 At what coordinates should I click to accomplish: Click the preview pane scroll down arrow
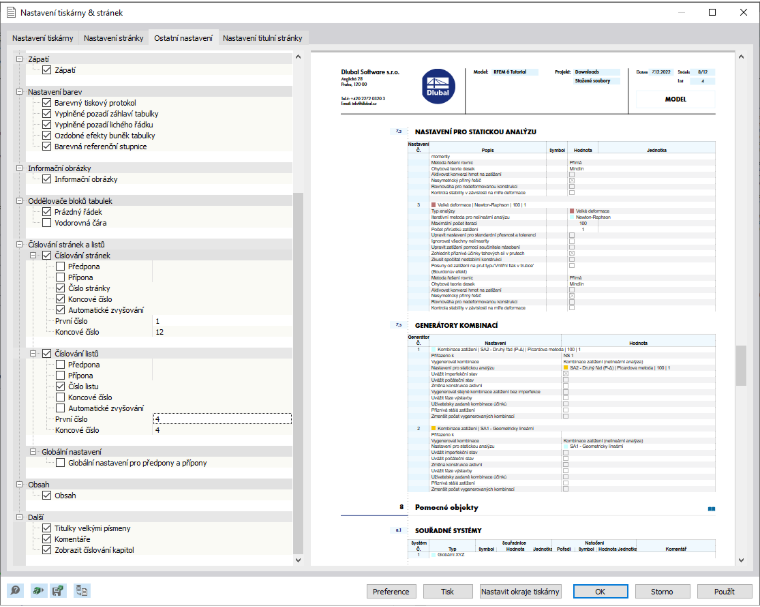tap(741, 560)
